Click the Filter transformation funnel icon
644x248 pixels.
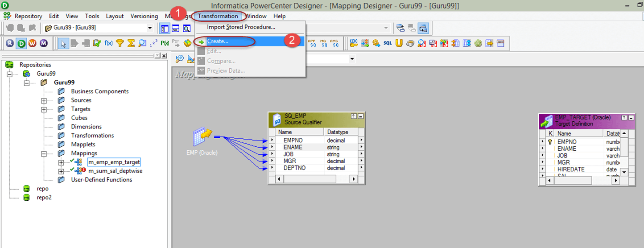[120, 43]
